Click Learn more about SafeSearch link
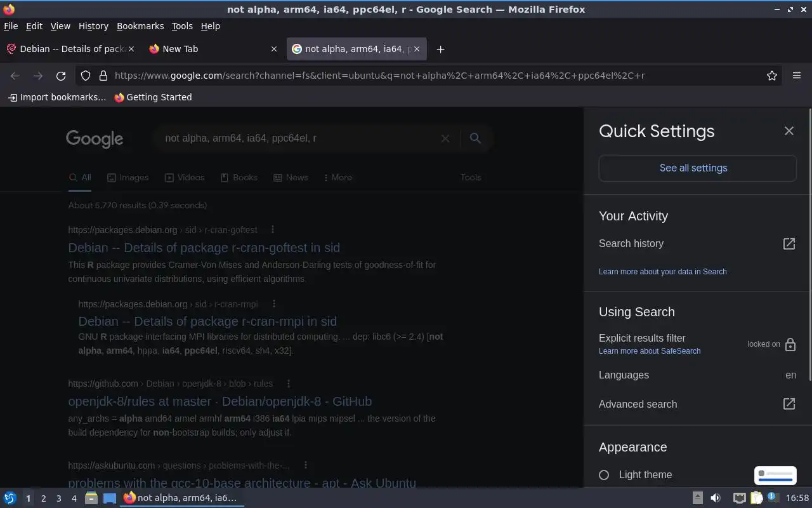812x508 pixels. (x=650, y=351)
